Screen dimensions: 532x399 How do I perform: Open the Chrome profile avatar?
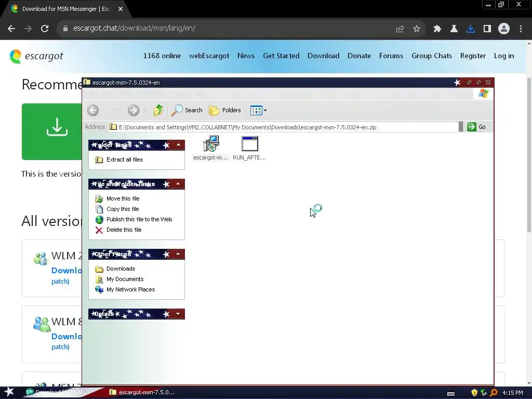coord(504,29)
